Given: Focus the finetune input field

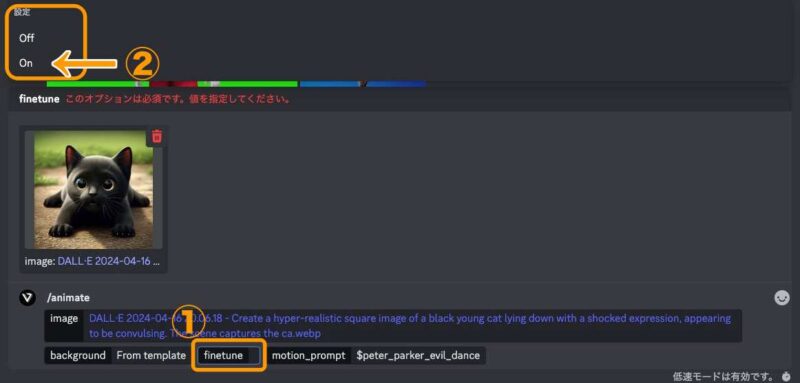Looking at the screenshot, I should 229,355.
